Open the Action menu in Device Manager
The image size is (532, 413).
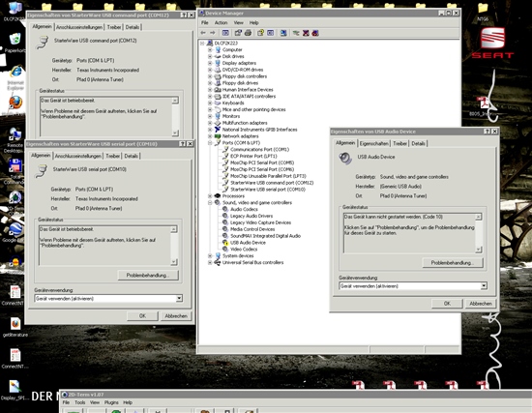coord(221,22)
